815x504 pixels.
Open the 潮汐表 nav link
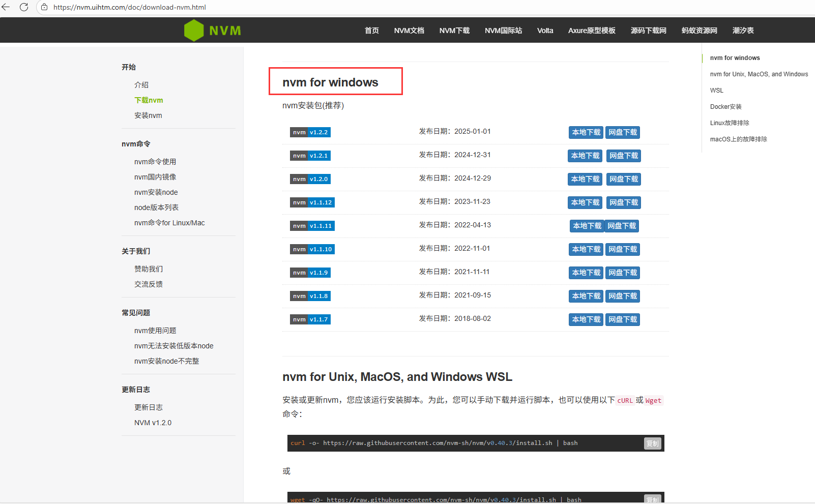click(x=743, y=31)
